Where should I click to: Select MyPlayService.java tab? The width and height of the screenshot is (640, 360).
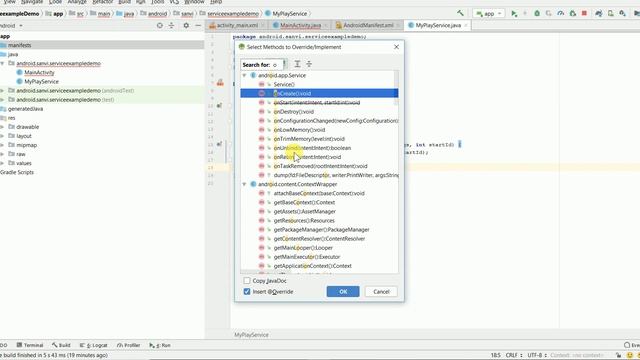438,25
